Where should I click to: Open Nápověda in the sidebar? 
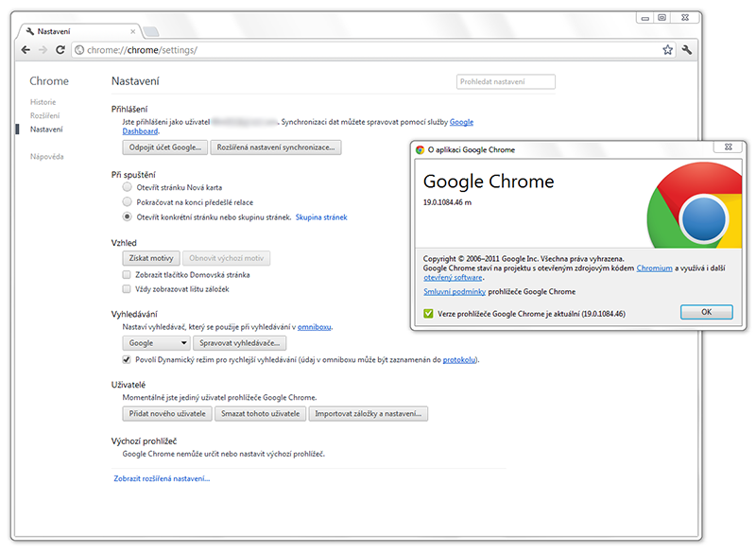click(46, 157)
